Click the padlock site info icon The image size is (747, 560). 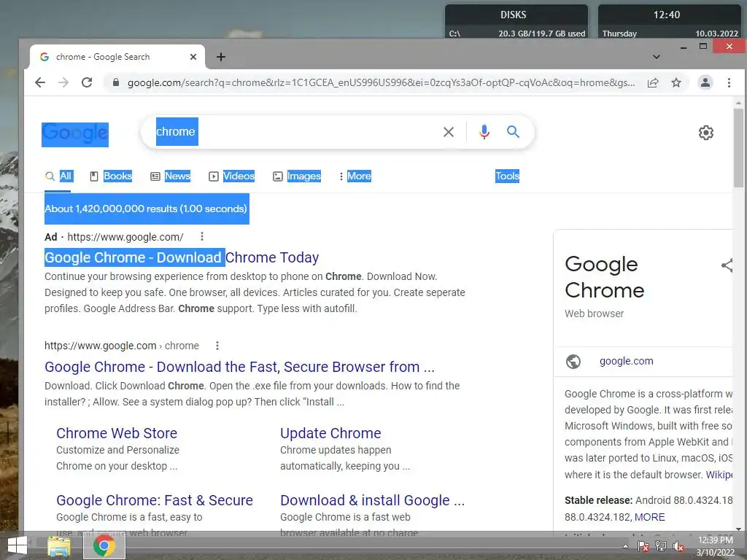[x=116, y=82]
